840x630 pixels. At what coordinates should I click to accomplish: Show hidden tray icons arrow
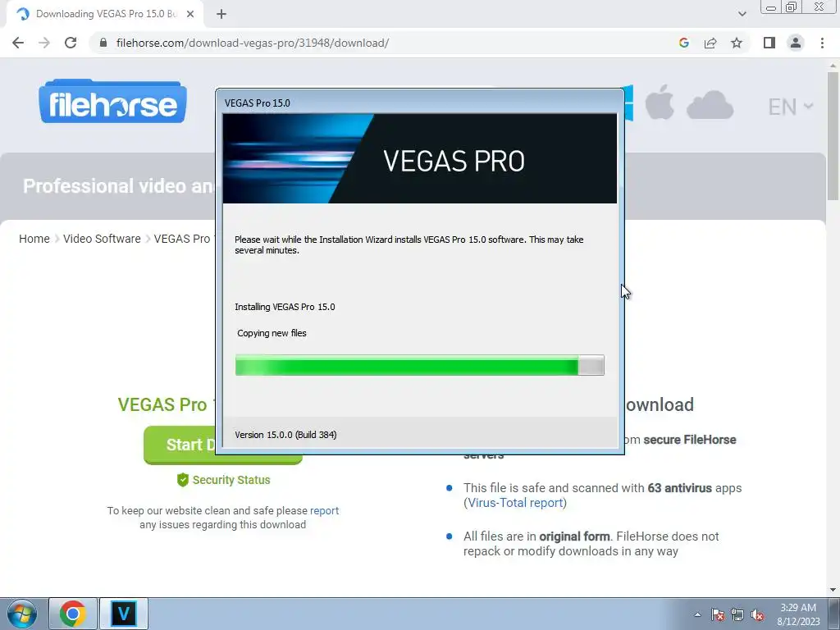(697, 614)
